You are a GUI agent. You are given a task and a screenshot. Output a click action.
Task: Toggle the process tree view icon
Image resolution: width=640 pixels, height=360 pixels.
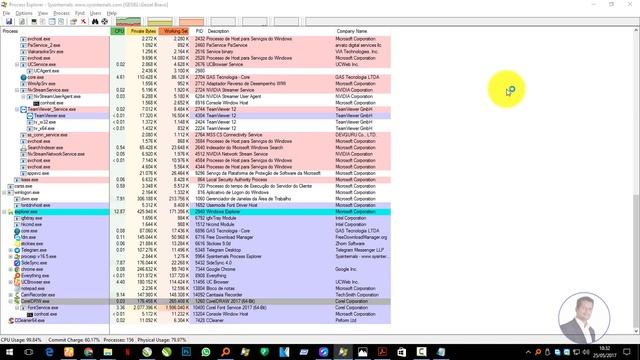[x=43, y=21]
